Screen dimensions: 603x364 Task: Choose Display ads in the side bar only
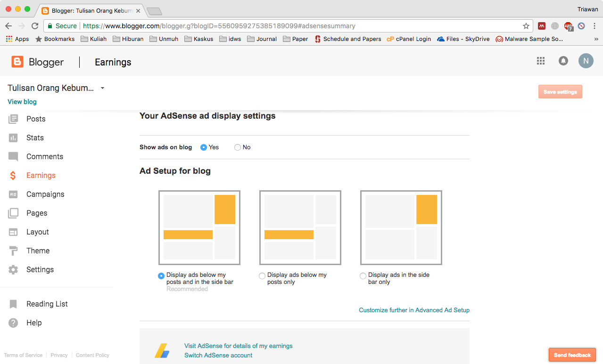tap(363, 276)
